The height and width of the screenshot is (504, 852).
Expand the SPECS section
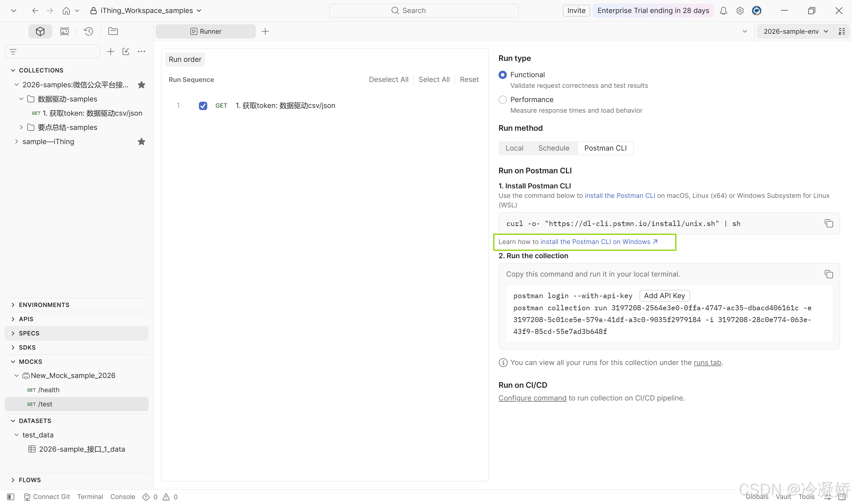(x=13, y=333)
